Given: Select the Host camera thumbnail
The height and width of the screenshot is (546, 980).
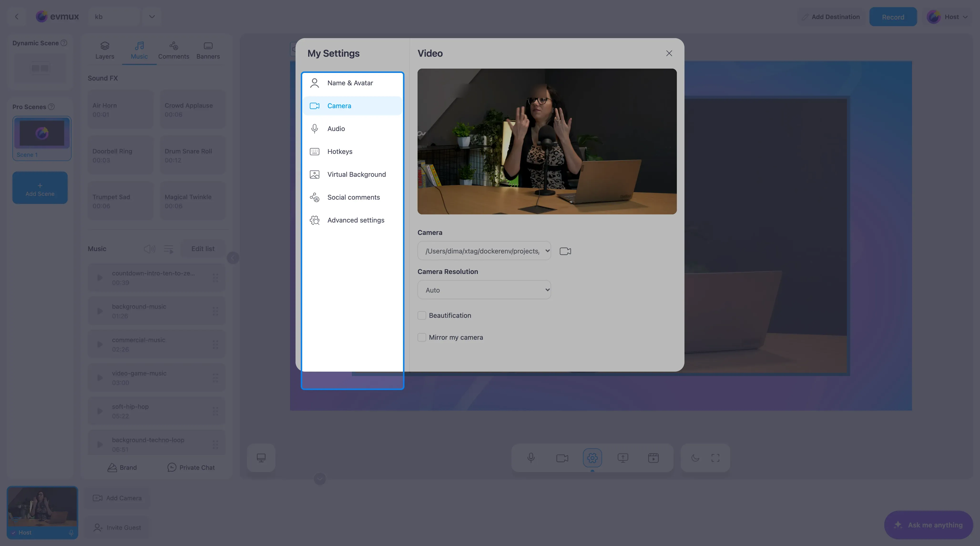Looking at the screenshot, I should pos(42,512).
